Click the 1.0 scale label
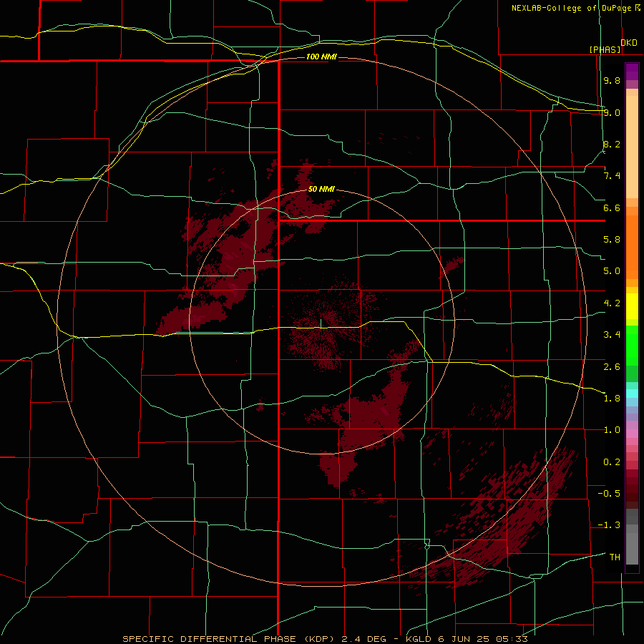Image resolution: width=644 pixels, height=644 pixels. click(x=612, y=430)
